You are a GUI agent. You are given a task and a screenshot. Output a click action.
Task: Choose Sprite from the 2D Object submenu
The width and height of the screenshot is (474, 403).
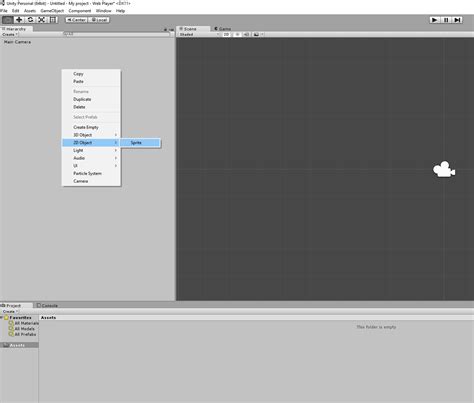pyautogui.click(x=140, y=143)
